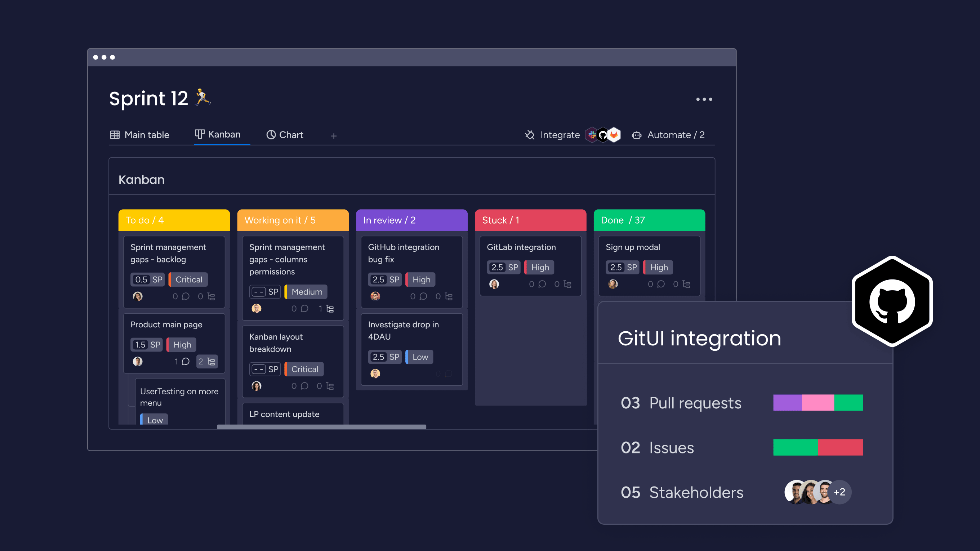980x551 pixels.
Task: Expand the To do column showing 4 items
Action: (173, 219)
